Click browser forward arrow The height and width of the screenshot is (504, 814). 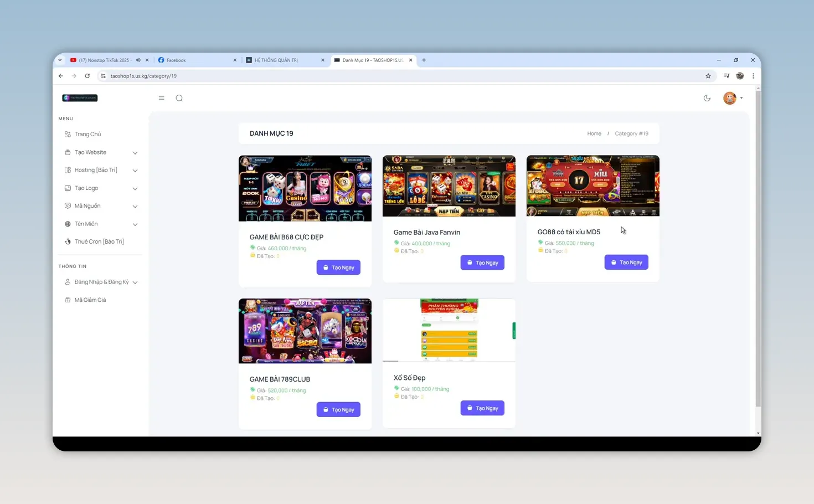coord(74,76)
